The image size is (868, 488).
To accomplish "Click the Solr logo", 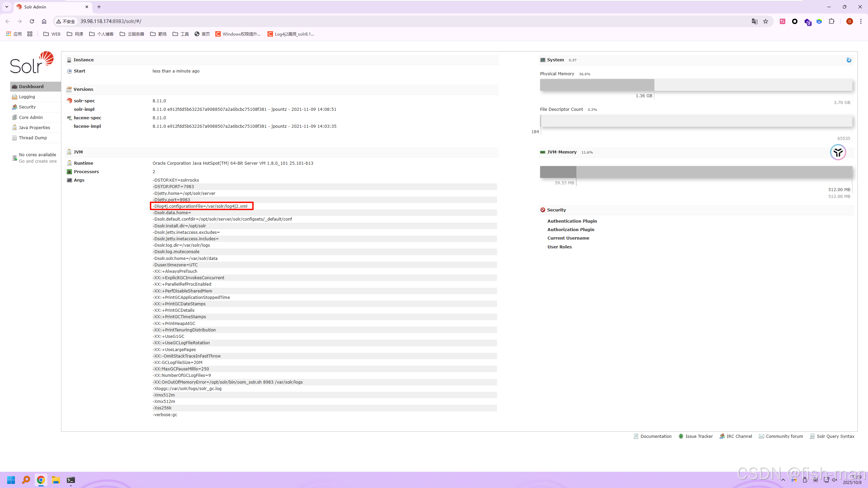I will tap(32, 62).
